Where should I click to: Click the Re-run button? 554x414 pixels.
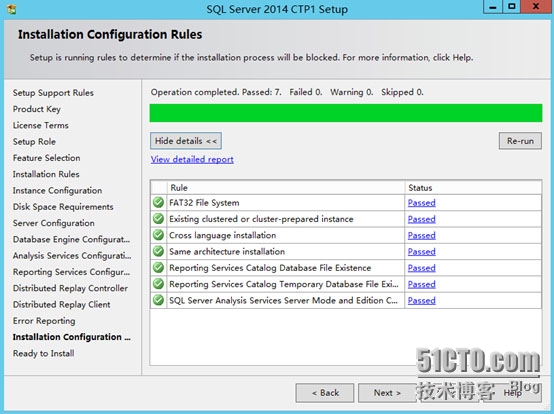pos(520,141)
